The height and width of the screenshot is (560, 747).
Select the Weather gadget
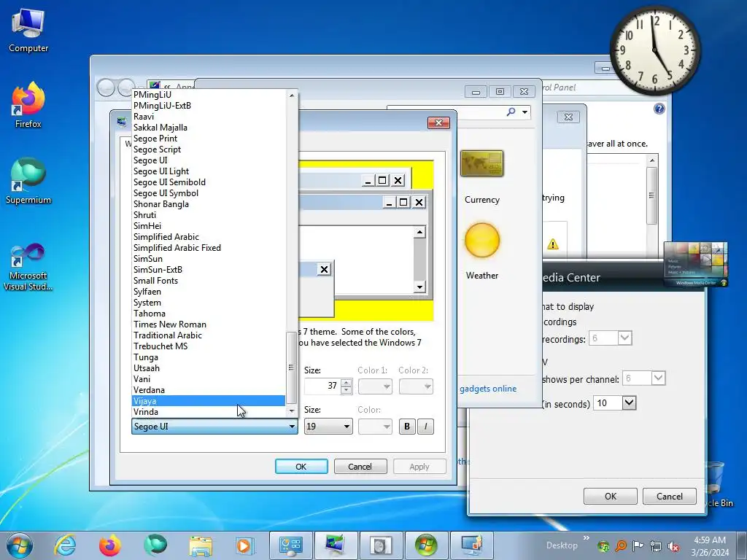coord(482,252)
